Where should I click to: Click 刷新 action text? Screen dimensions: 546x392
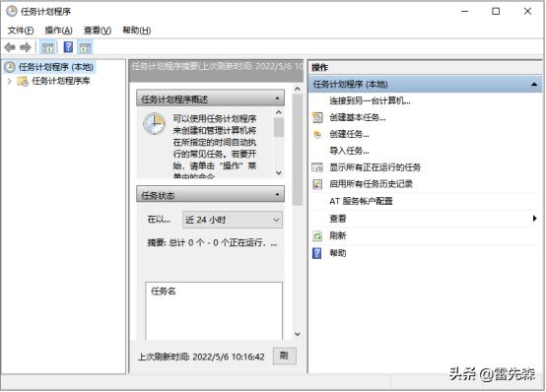click(x=337, y=236)
